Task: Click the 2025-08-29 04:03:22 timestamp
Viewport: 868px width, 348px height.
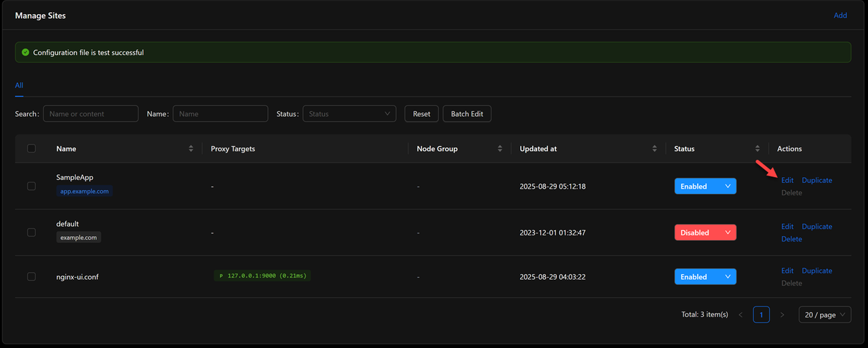Action: tap(552, 277)
